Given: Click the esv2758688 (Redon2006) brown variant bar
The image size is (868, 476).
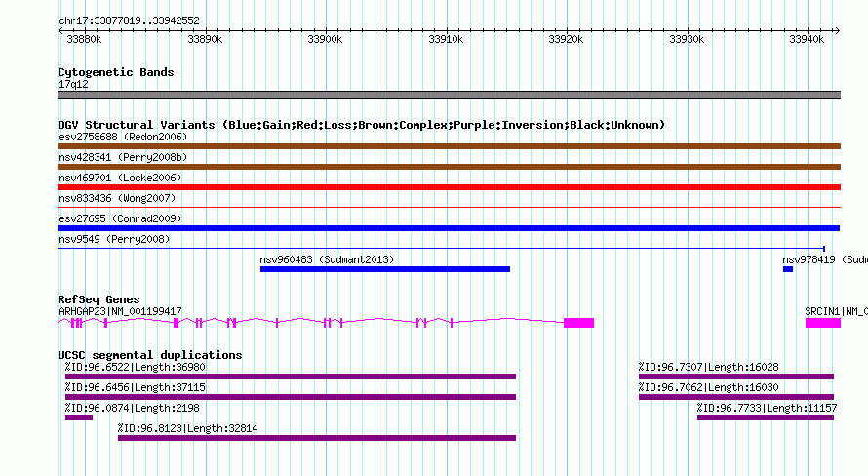Looking at the screenshot, I should point(449,146).
